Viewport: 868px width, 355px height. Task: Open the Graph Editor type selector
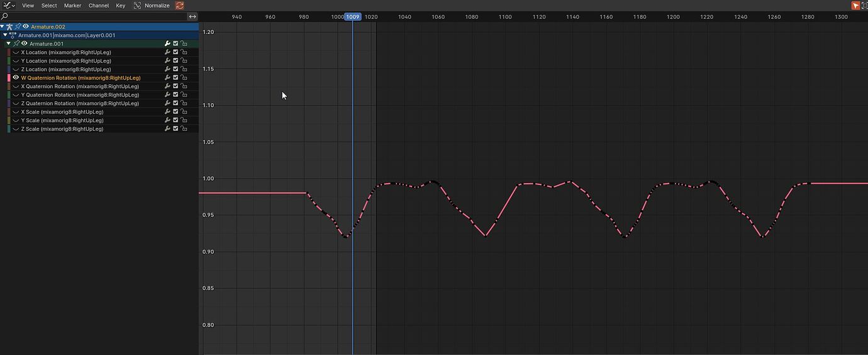(x=8, y=5)
